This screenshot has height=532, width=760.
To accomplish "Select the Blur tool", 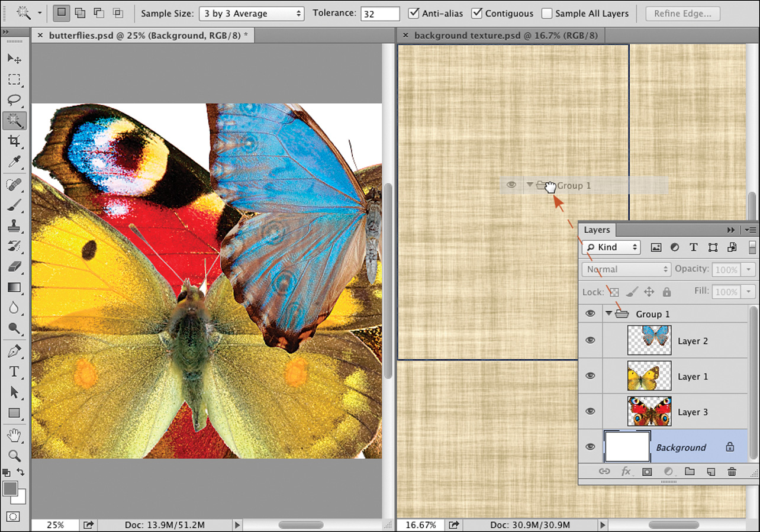I will click(x=14, y=308).
